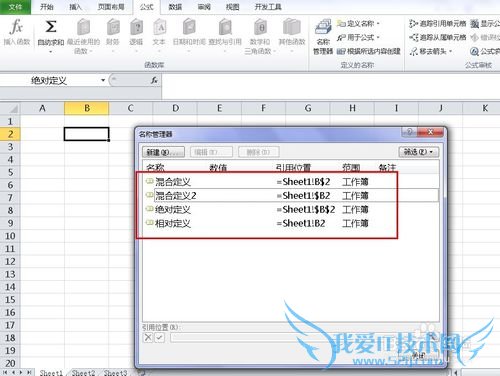Switch to the Page Layout tab
The height and width of the screenshot is (376, 500).
(111, 7)
